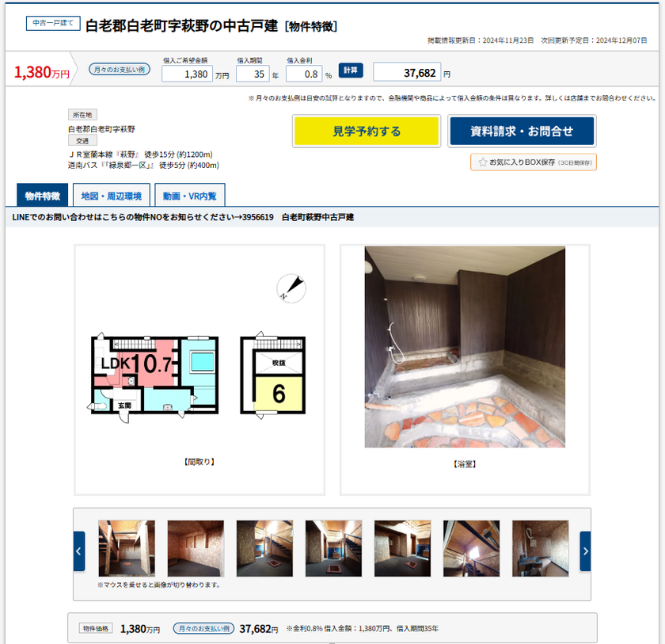Click the 月々のお支払い例 badge near top

120,69
